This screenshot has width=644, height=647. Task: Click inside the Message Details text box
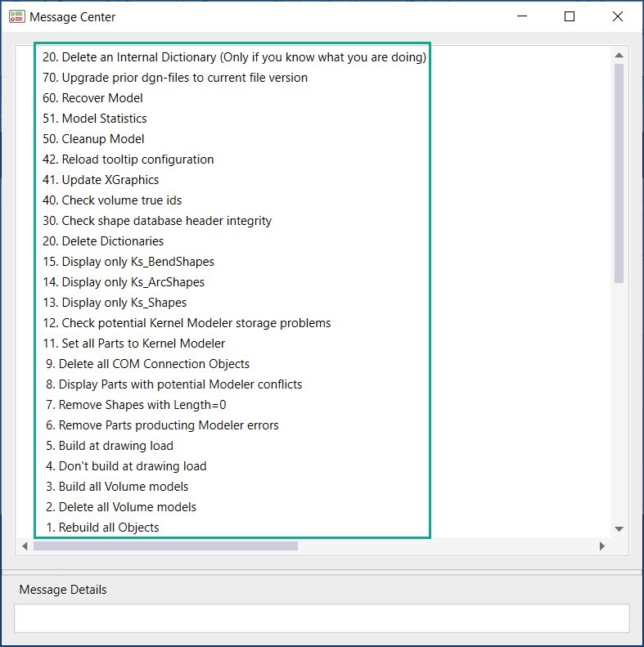click(x=322, y=618)
